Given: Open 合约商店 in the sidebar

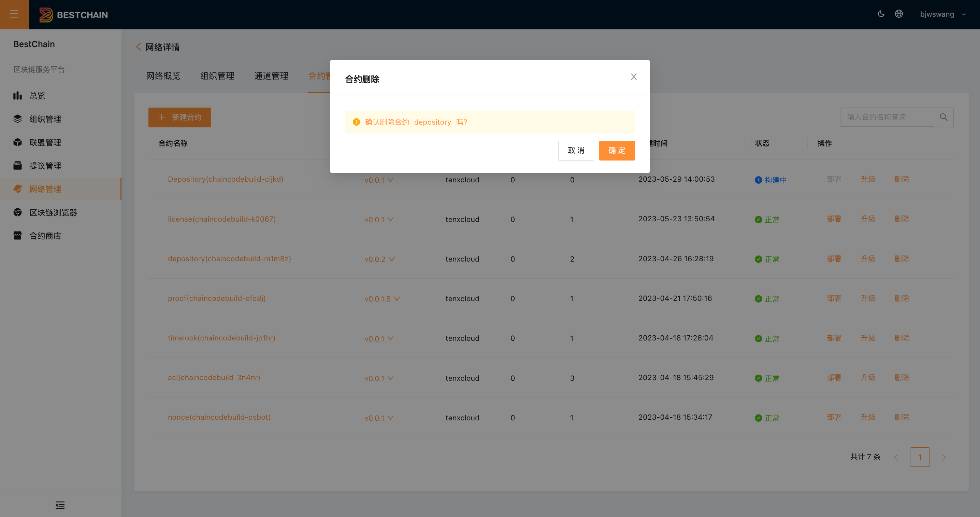Looking at the screenshot, I should pos(61,236).
